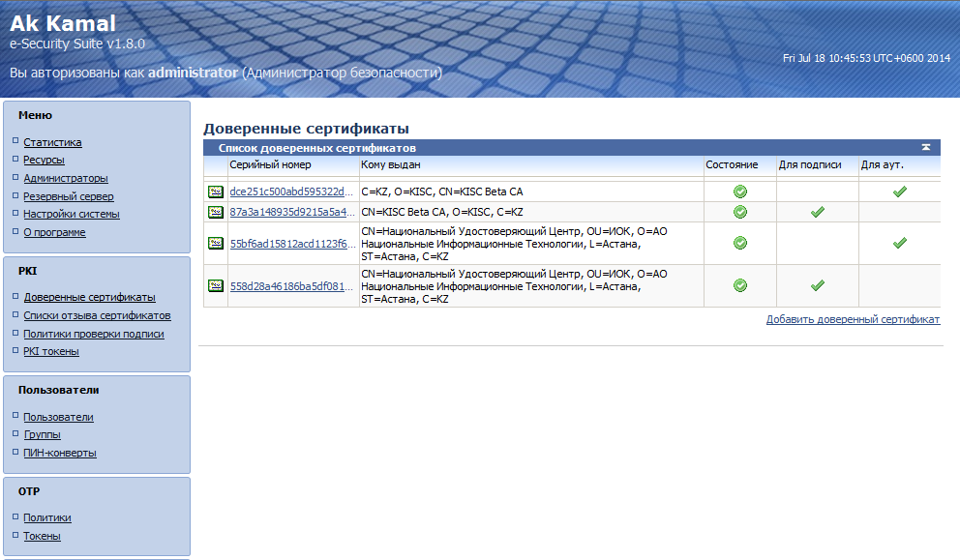Click certificate icon for 87a3a148935d9215a5a4 row

216,212
